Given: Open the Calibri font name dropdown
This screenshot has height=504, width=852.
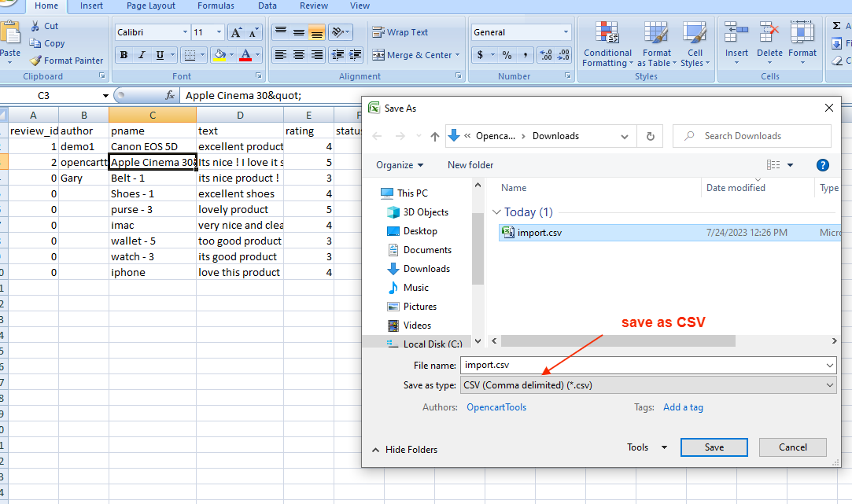Looking at the screenshot, I should pyautogui.click(x=185, y=32).
